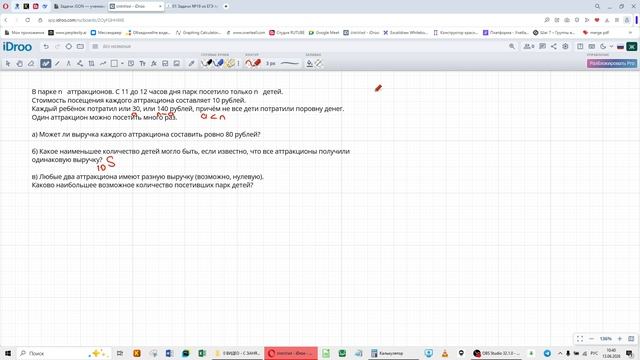
Task: Open saved pens more options
Action: coord(238,63)
